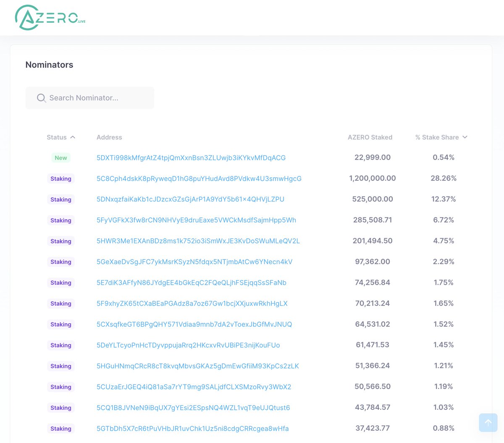The width and height of the screenshot is (504, 443).
Task: Click Staking badge for 525,000.00 row
Action: pyautogui.click(x=61, y=199)
